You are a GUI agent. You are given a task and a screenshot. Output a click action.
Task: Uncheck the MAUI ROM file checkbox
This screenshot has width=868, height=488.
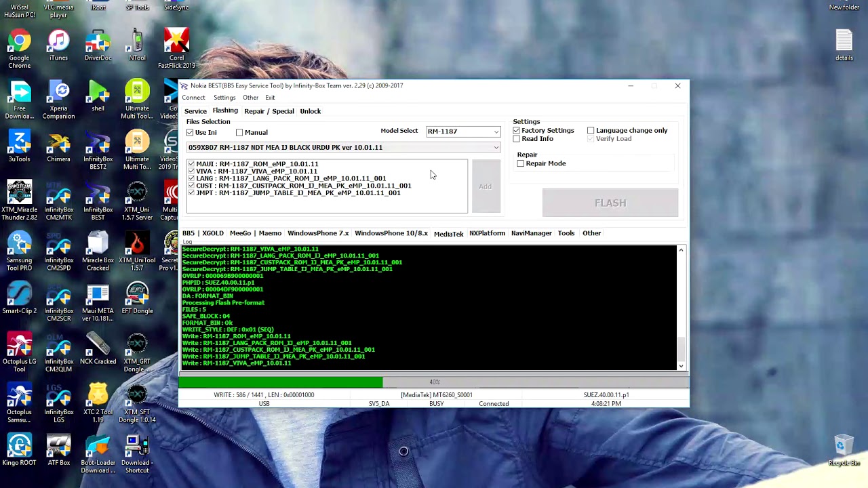tap(191, 163)
